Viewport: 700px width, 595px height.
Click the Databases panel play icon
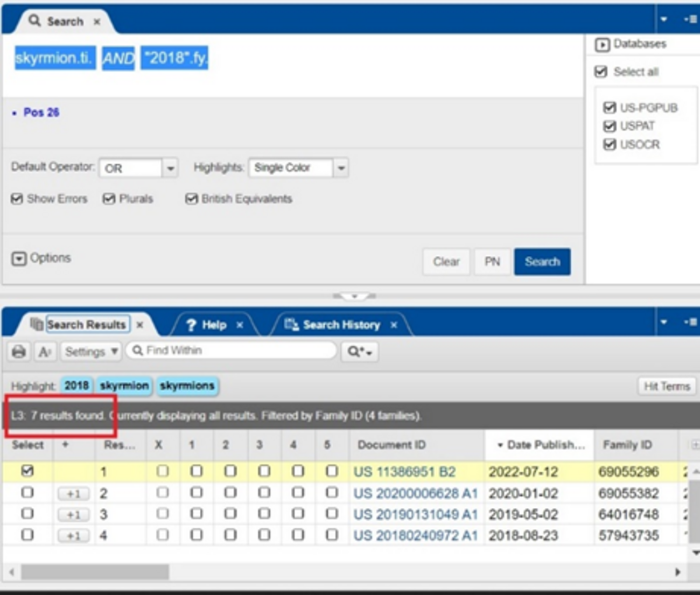click(602, 44)
